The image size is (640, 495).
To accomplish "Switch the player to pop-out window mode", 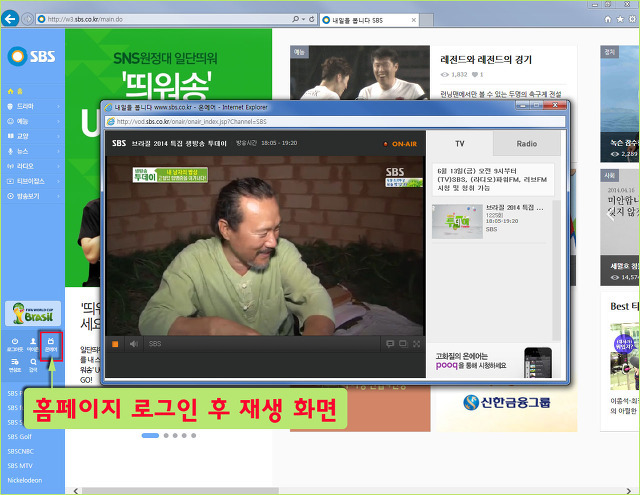I will point(403,344).
